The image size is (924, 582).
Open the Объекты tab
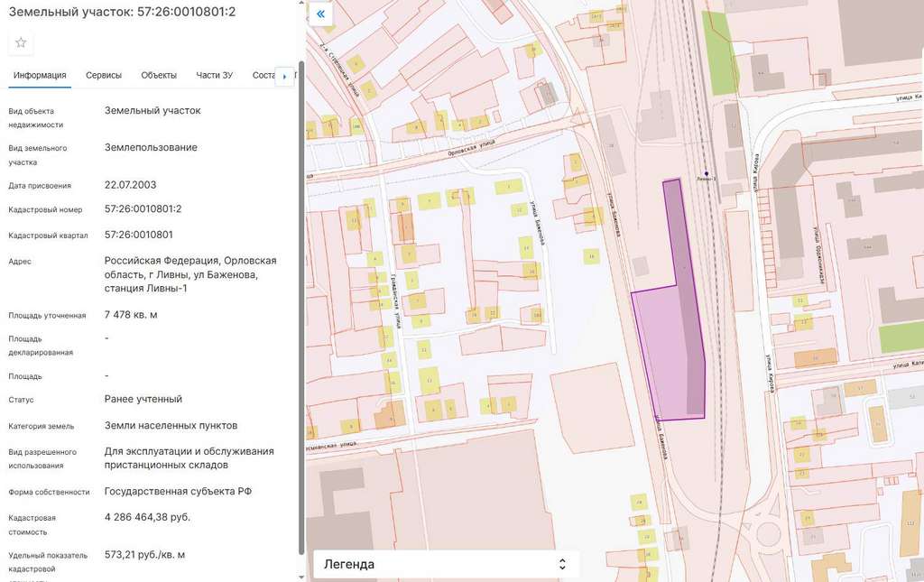(159, 75)
